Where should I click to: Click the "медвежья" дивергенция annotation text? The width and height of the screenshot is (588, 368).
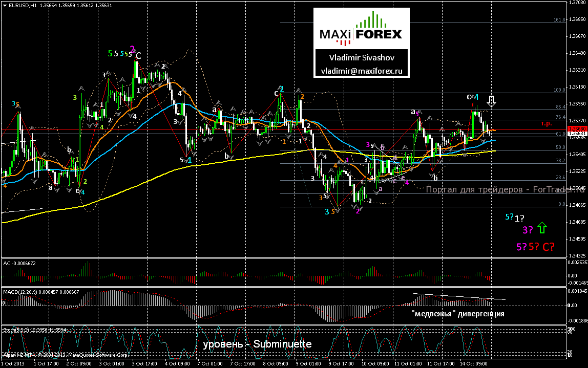[x=457, y=314]
